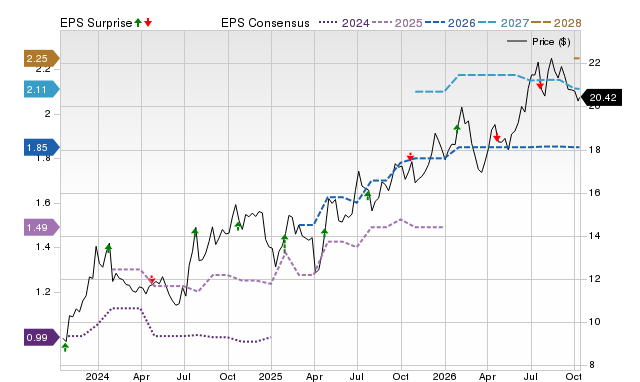Click the green up arrow in the EPS Surprise legend
640x382 pixels.
tap(138, 23)
